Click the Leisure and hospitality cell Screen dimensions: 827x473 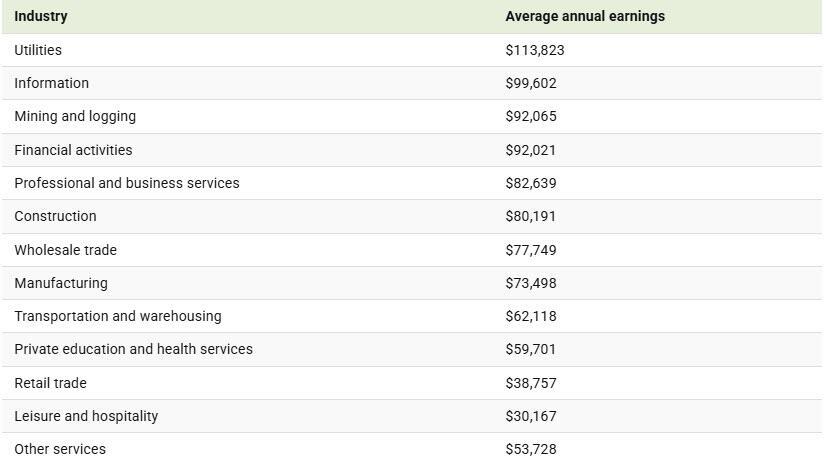86,416
